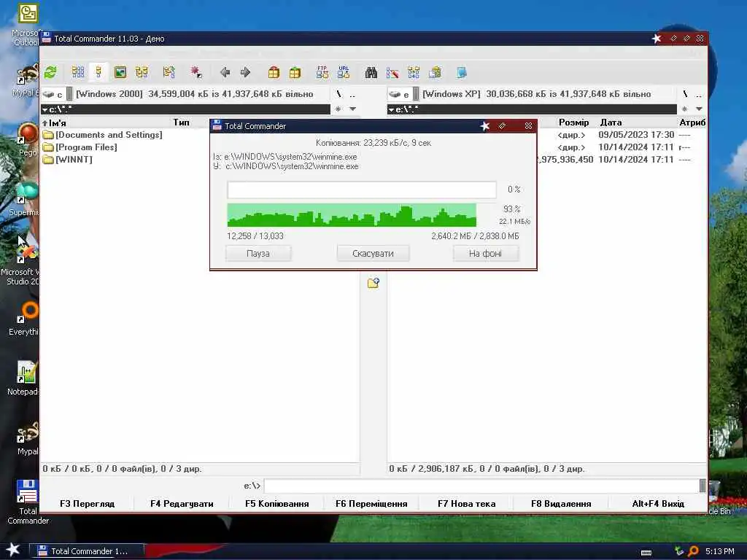Click F3 Перегляд button

88,504
